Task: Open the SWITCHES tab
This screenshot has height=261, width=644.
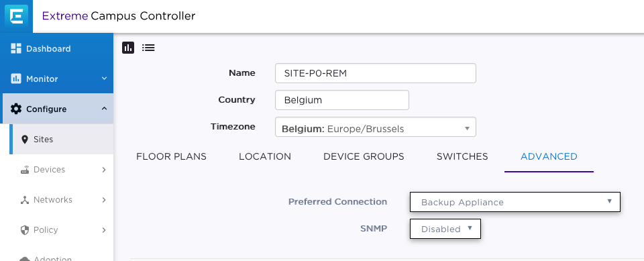Action: [462, 156]
